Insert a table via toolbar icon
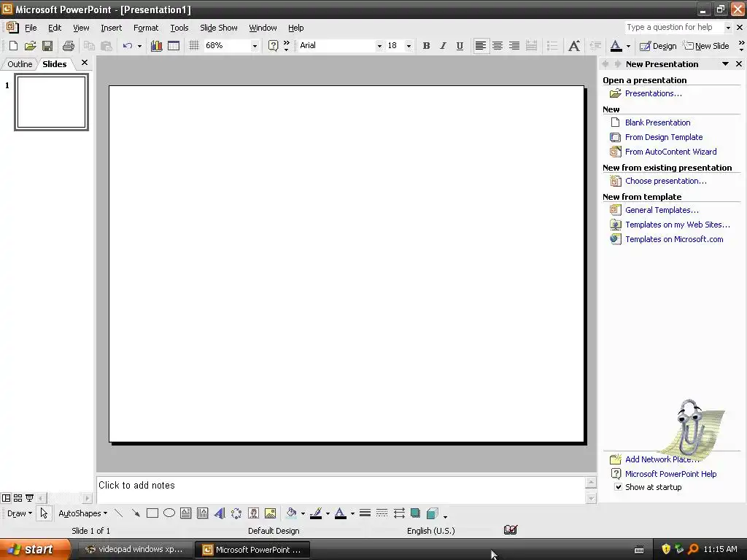This screenshot has height=560, width=747. pyautogui.click(x=174, y=46)
